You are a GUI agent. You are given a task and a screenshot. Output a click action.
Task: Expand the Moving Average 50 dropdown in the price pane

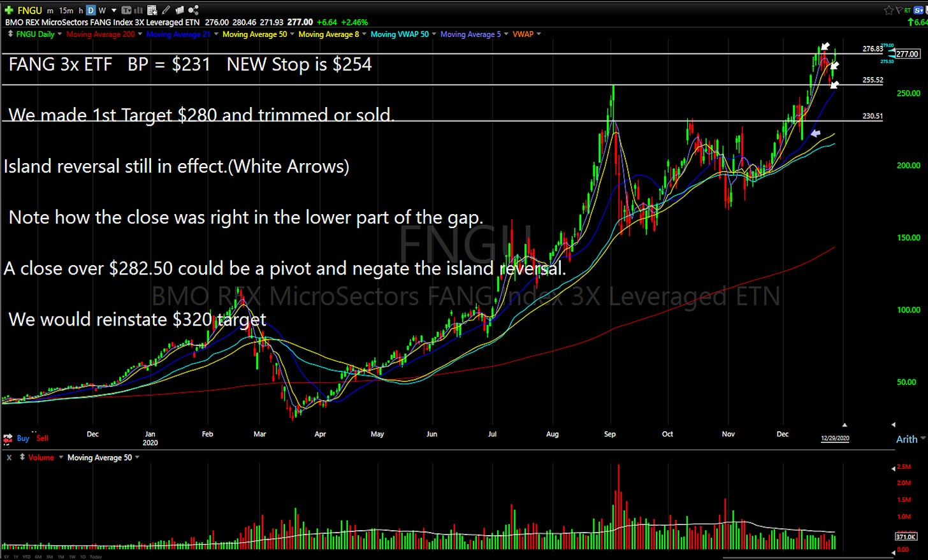[x=293, y=34]
